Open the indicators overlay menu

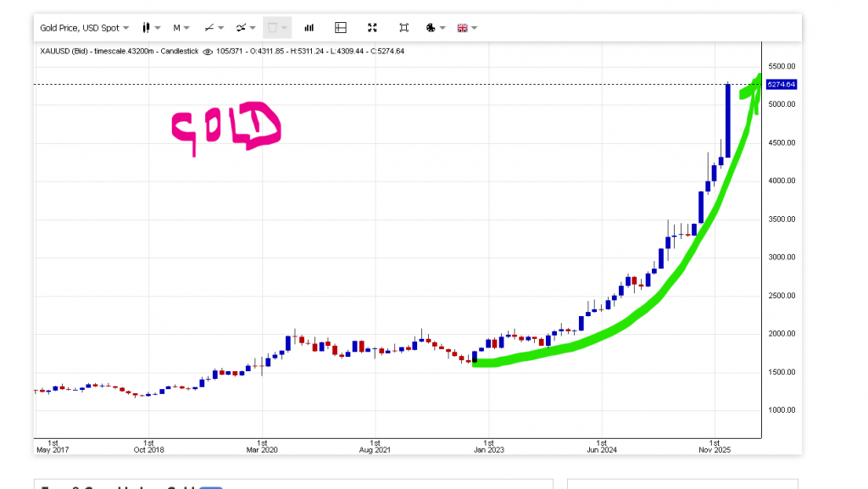tap(246, 28)
